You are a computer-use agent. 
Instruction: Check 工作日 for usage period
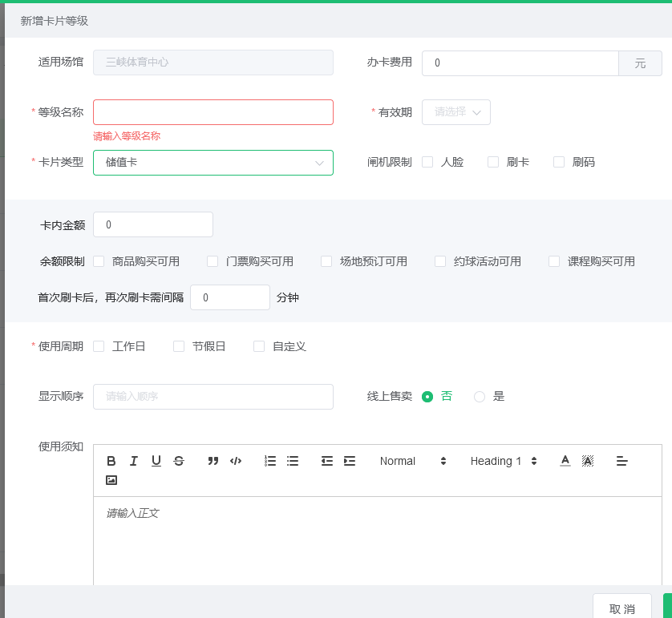pyautogui.click(x=99, y=346)
